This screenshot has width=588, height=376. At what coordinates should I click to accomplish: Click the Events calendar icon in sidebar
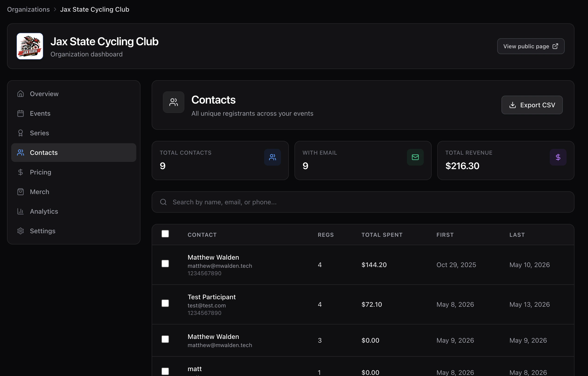click(21, 113)
